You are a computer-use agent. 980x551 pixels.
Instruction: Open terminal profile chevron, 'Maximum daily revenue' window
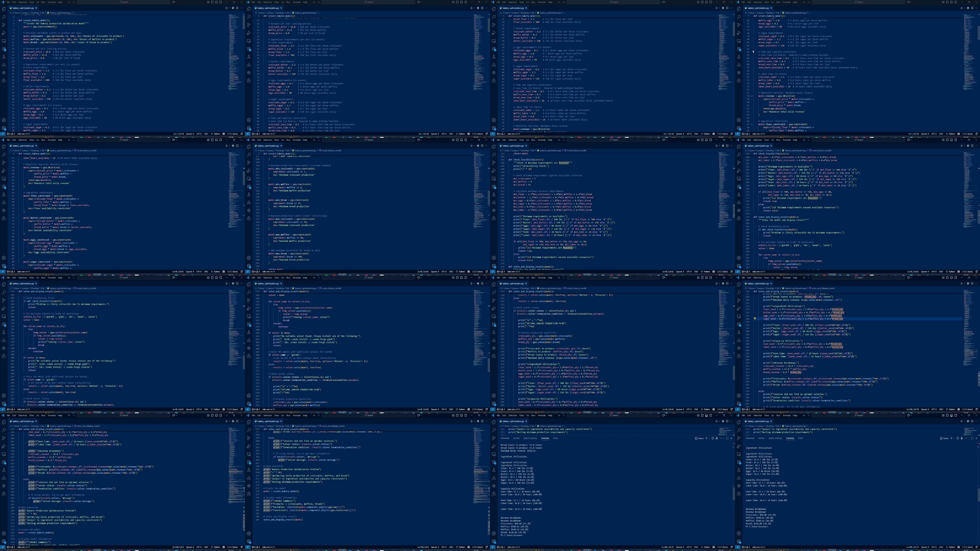tap(709, 438)
